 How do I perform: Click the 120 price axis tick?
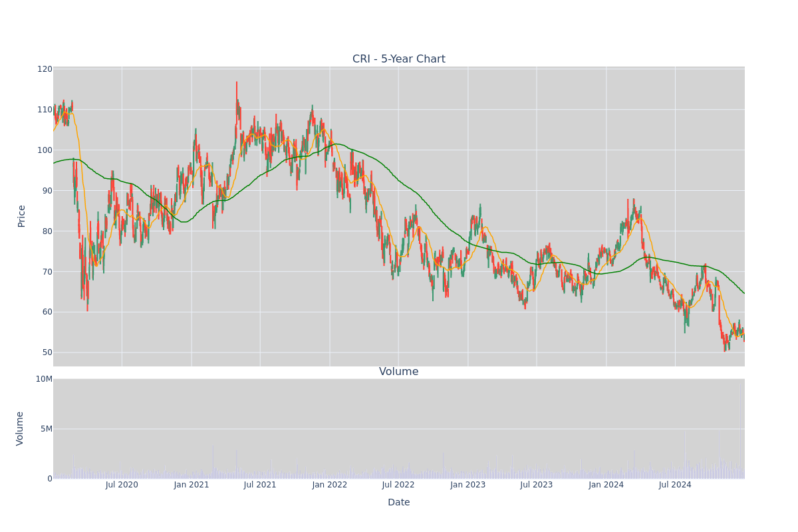tap(45, 69)
